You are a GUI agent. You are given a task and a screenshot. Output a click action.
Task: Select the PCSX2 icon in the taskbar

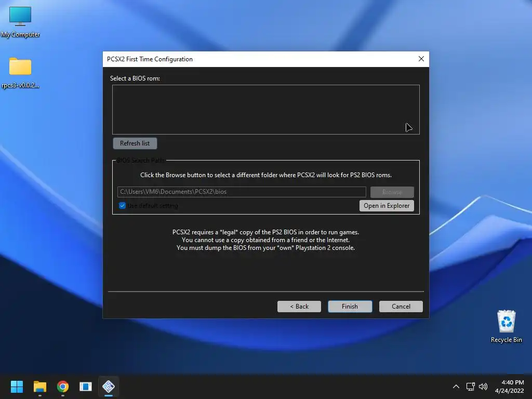coord(109,387)
